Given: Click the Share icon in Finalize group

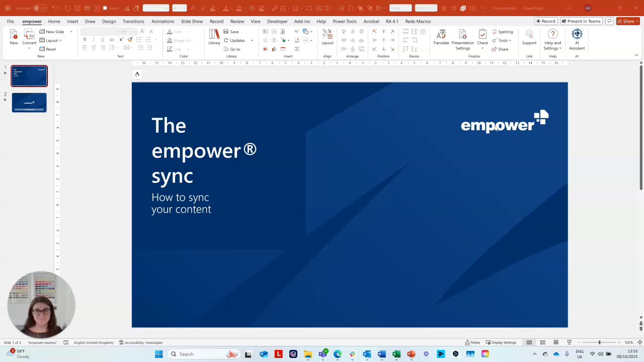Looking at the screenshot, I should 500,49.
